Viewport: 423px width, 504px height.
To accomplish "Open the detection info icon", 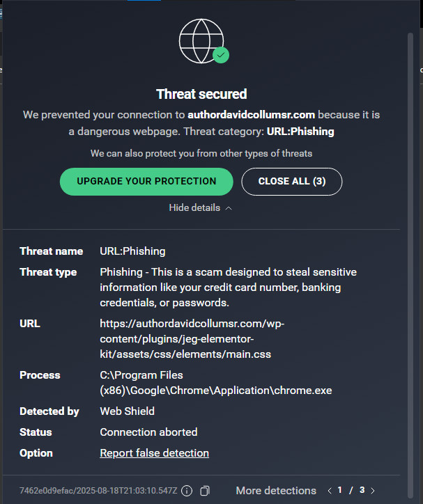I will pos(187,491).
